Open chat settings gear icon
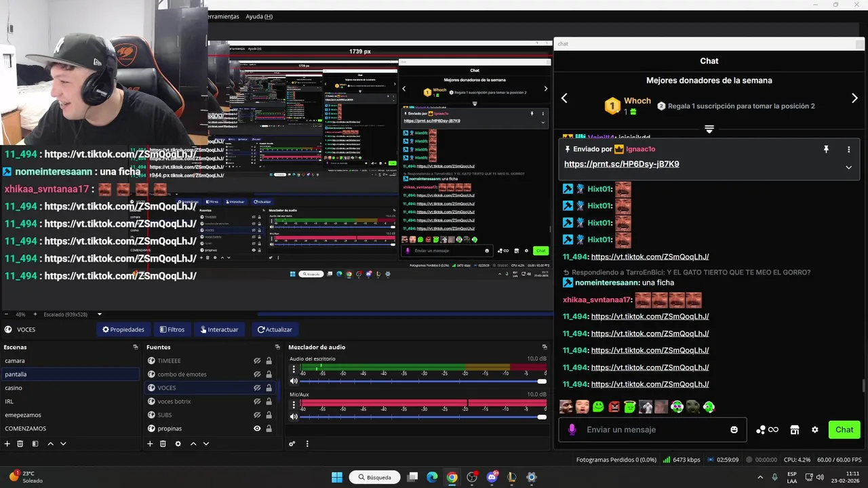The height and width of the screenshot is (488, 868). [x=815, y=430]
